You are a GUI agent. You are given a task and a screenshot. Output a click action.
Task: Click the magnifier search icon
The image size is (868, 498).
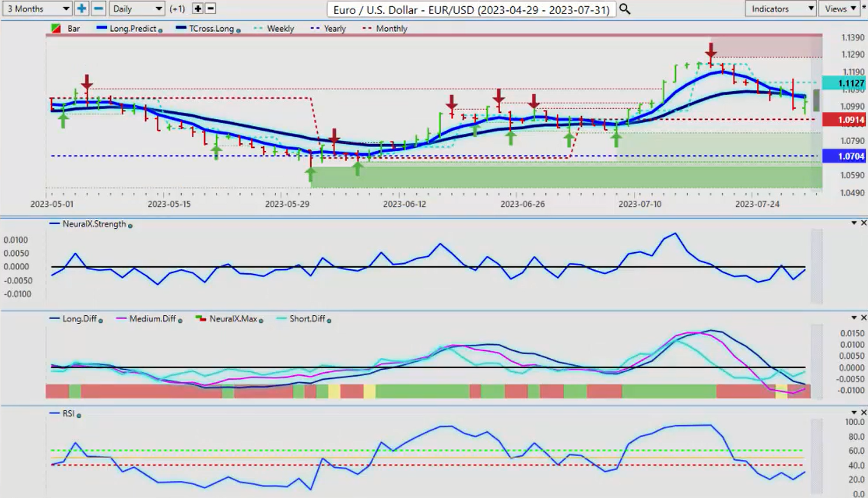(624, 9)
